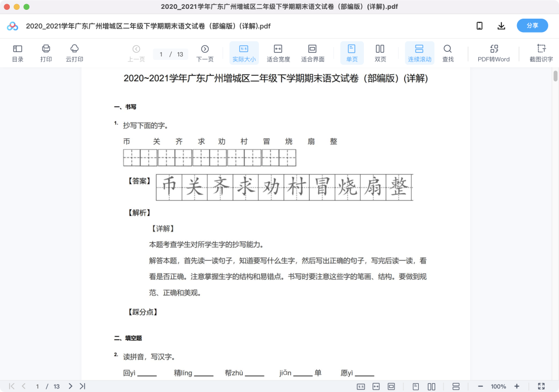The height and width of the screenshot is (392, 559).
Task: Click the vertical scrollbar thumb
Action: click(555, 76)
